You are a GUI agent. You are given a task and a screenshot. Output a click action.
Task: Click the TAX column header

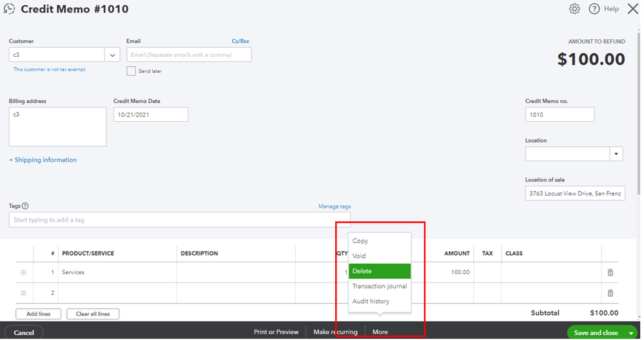tap(487, 254)
